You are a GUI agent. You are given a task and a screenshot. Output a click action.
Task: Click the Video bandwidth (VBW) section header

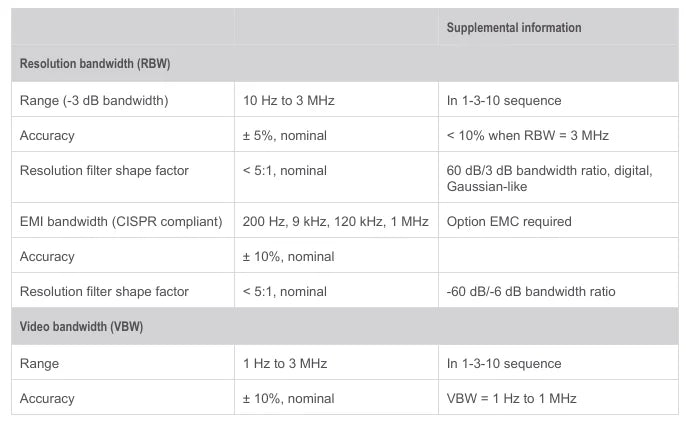click(x=81, y=326)
